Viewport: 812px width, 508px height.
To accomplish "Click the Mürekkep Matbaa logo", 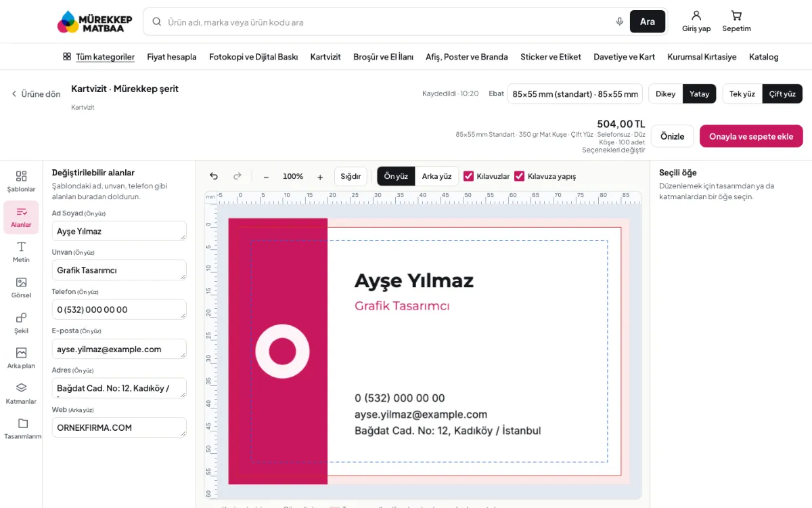I will (95, 22).
